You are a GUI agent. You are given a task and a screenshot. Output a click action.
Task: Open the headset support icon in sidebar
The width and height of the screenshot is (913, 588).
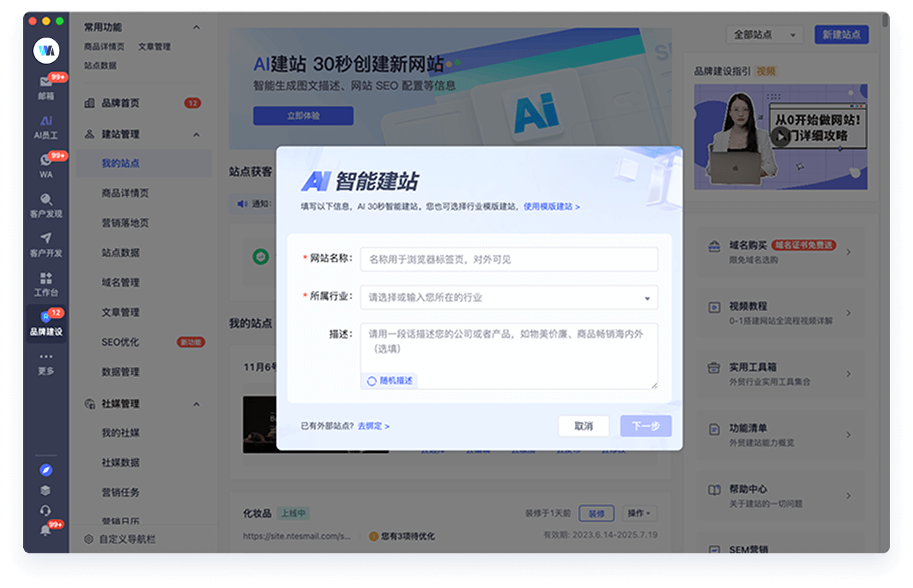[x=46, y=510]
